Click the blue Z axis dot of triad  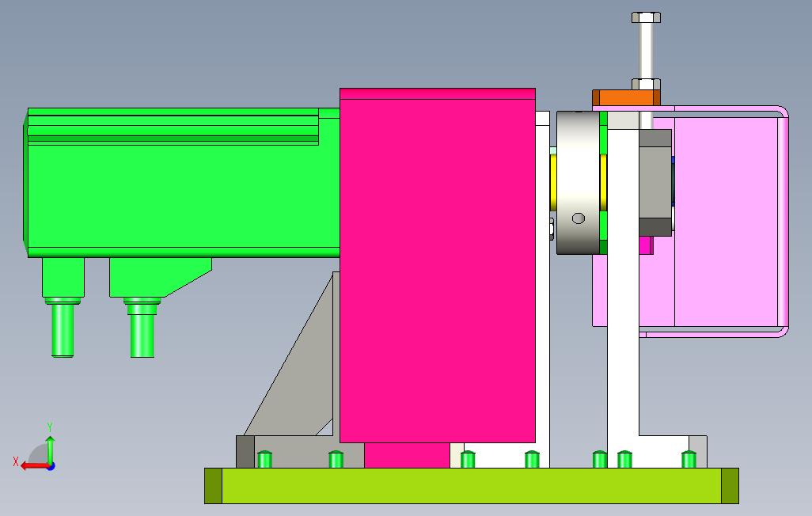pyautogui.click(x=51, y=466)
